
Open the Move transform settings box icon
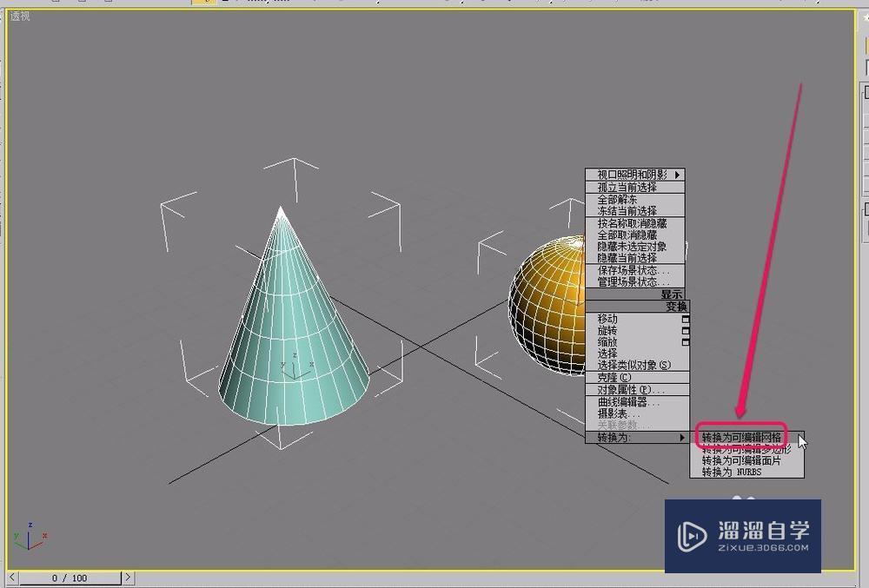(x=685, y=319)
